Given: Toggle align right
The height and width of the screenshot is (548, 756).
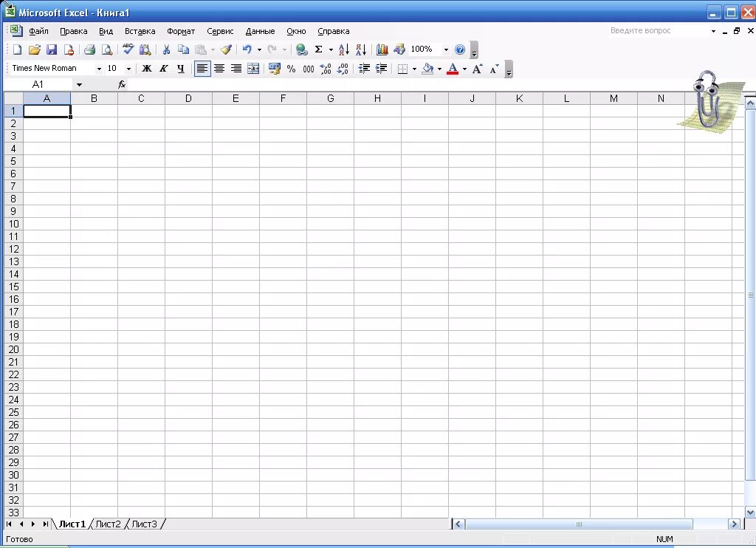Looking at the screenshot, I should 236,69.
